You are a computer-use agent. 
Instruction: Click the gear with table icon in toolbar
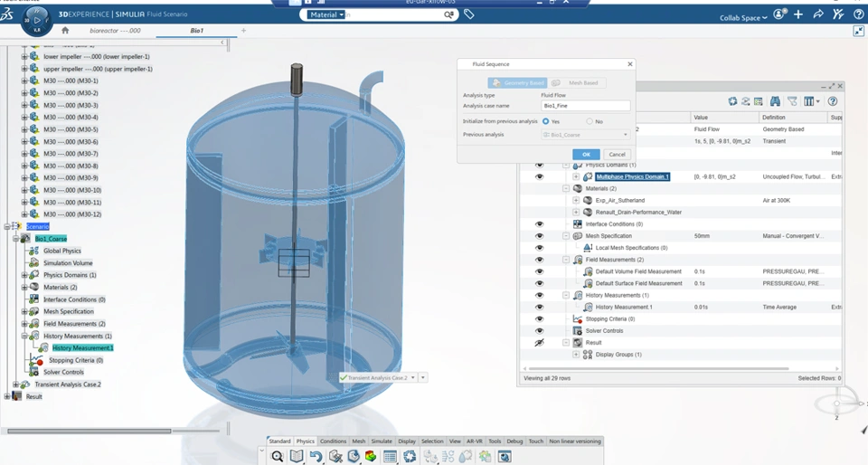click(x=485, y=456)
